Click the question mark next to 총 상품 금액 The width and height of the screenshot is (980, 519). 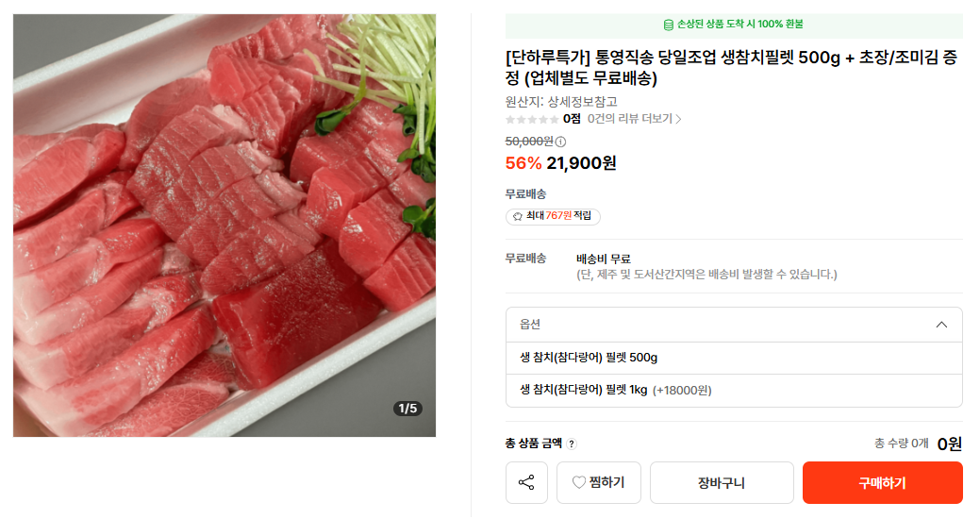pos(572,444)
